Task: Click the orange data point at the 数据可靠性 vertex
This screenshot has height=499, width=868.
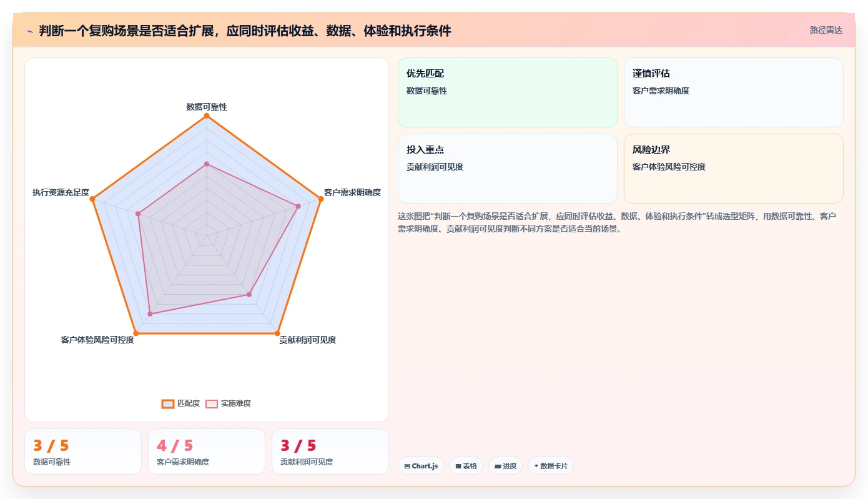Action: pos(207,116)
